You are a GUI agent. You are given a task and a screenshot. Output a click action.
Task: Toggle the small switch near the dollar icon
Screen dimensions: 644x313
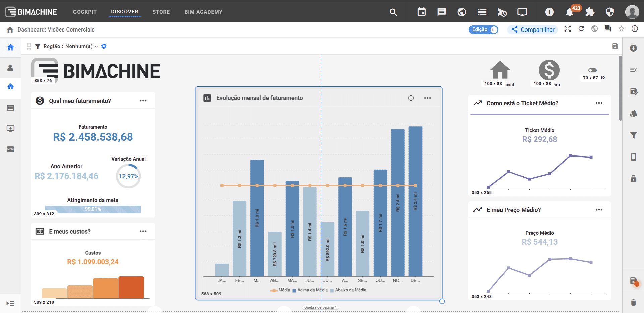(x=592, y=70)
